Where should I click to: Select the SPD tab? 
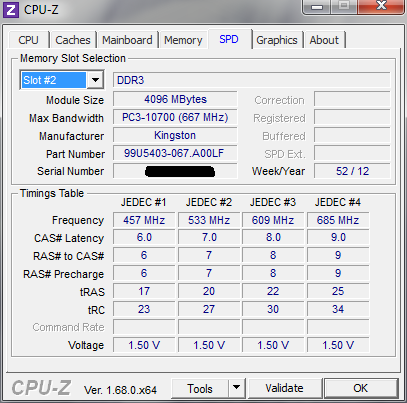tap(229, 39)
